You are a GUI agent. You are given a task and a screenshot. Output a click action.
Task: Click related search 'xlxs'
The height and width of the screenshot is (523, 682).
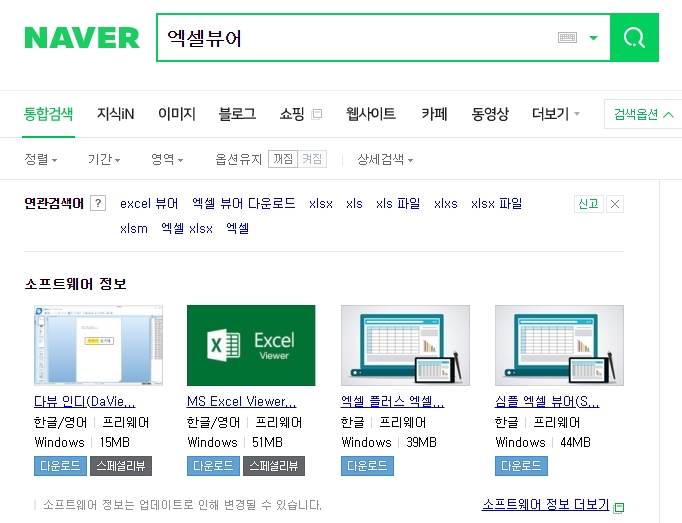[445, 204]
